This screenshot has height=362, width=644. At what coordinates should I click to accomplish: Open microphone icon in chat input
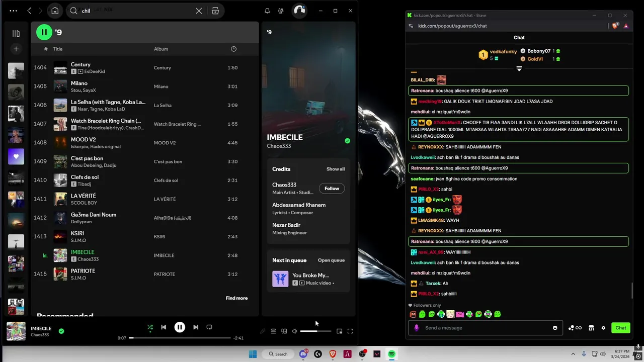(416, 328)
